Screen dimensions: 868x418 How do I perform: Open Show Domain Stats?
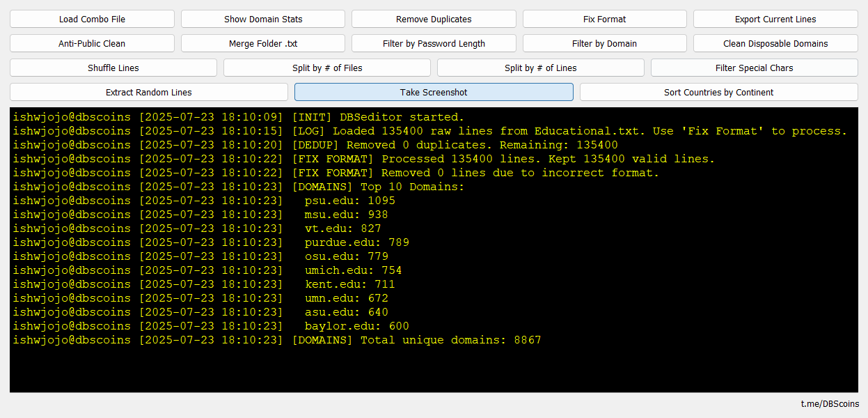tap(263, 19)
